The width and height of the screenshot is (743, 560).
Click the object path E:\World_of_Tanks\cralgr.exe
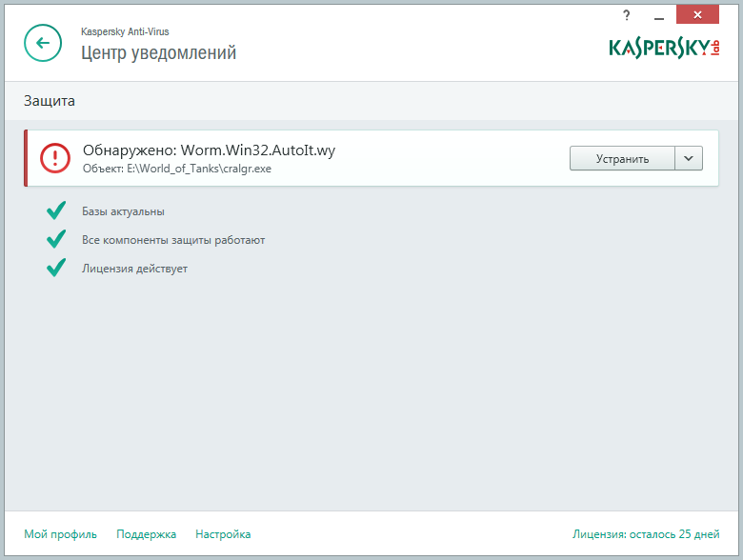point(198,169)
